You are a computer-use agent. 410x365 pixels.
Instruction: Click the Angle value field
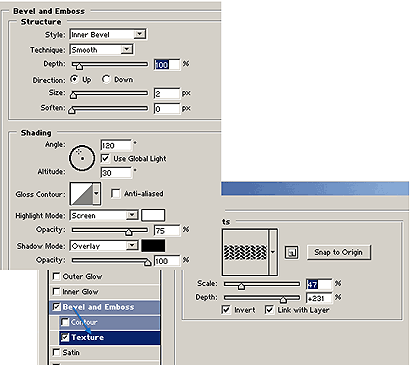click(x=116, y=145)
